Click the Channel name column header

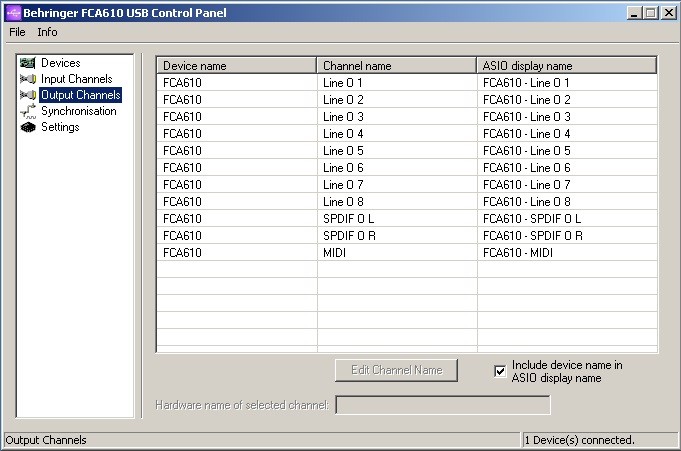tap(397, 66)
